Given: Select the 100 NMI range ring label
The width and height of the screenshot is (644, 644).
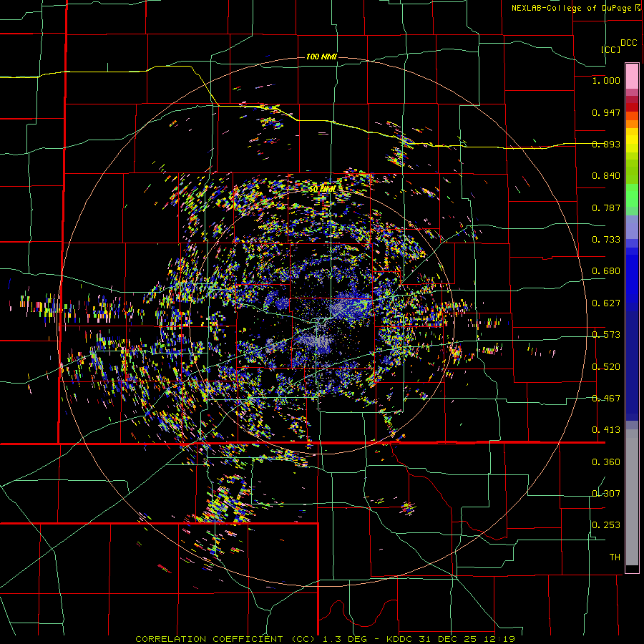Looking at the screenshot, I should [321, 57].
